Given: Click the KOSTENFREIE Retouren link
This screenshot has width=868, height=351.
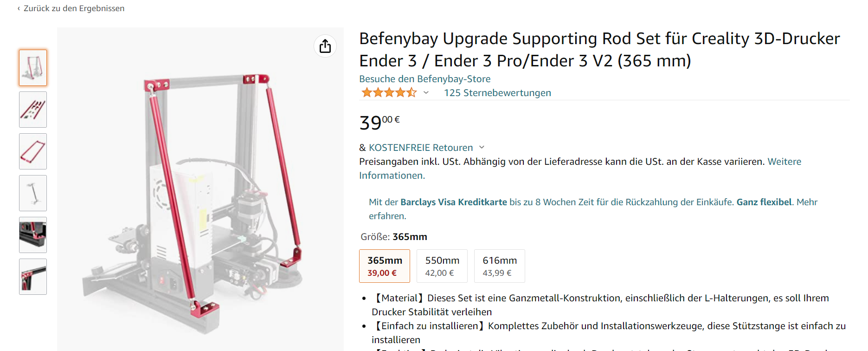Looking at the screenshot, I should (421, 148).
